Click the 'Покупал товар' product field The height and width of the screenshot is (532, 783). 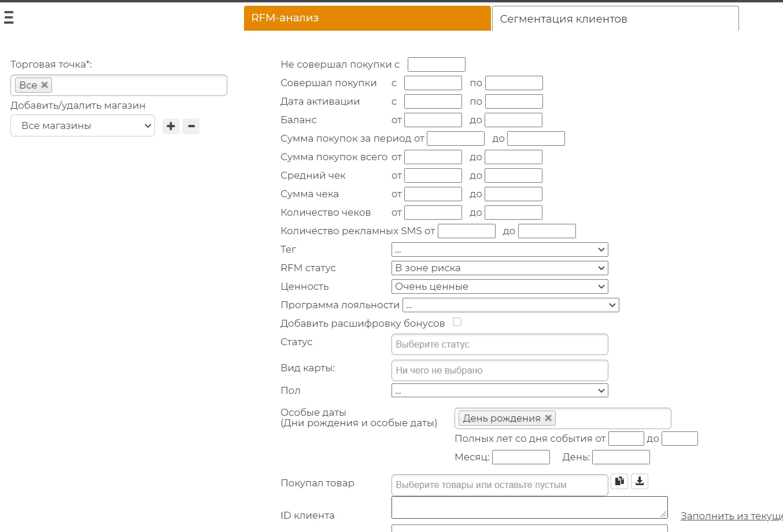point(500,485)
